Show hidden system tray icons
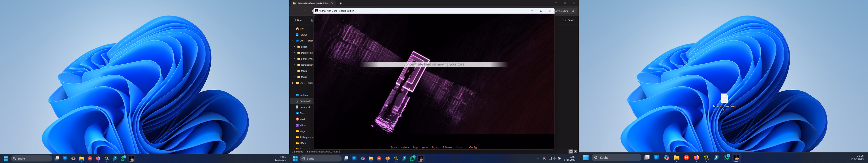Image resolution: width=868 pixels, height=163 pixels. (x=538, y=159)
